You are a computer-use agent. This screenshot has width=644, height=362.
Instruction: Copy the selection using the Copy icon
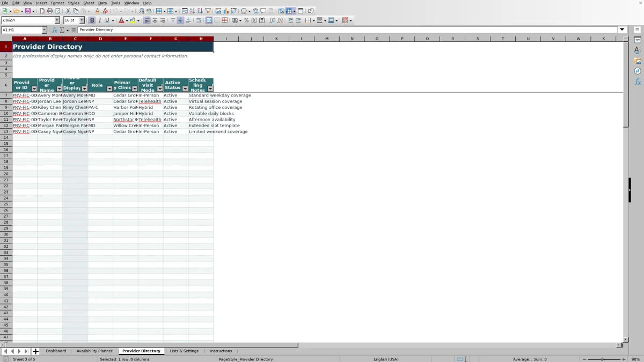[x=76, y=11]
